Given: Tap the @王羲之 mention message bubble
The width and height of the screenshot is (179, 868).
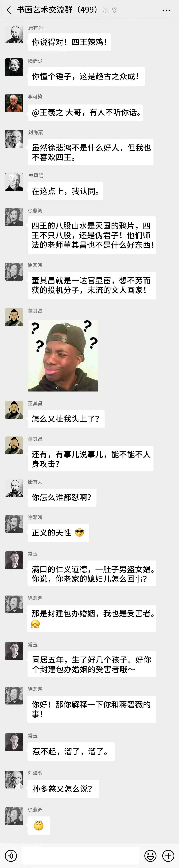Looking at the screenshot, I should 86,112.
